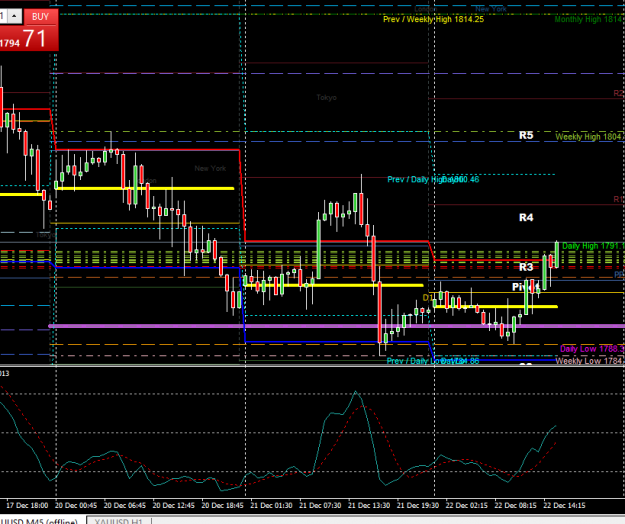Select the R3 resistance label

526,267
